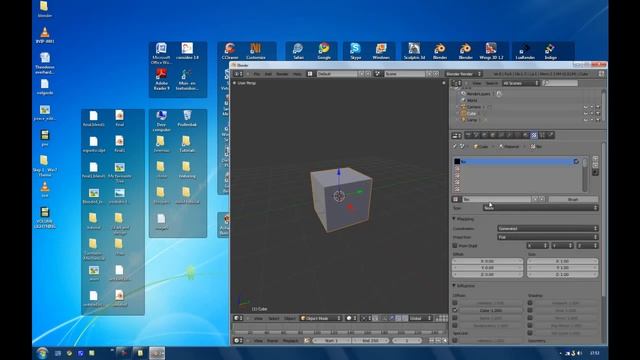Toggle Camera visibility eye in outliner
Viewport: 640px width, 360px height.
(x=585, y=107)
